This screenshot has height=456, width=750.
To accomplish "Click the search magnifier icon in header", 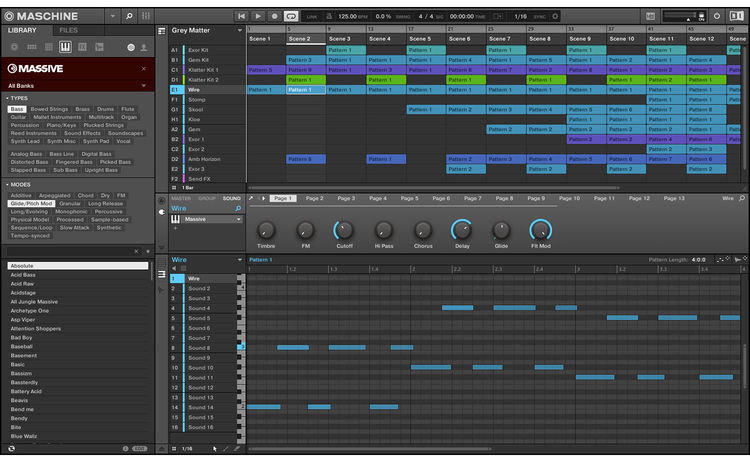I will coord(130,16).
